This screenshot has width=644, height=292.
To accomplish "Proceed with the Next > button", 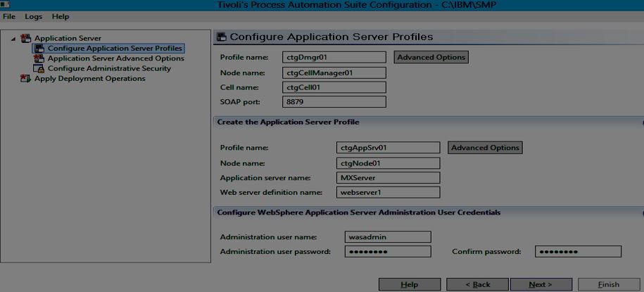I will pyautogui.click(x=541, y=284).
